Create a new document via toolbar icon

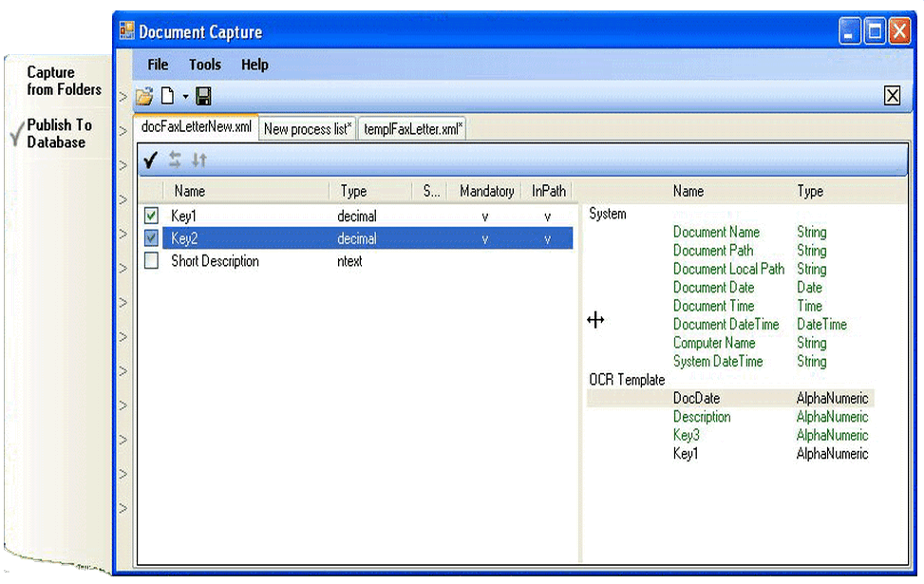(x=166, y=95)
